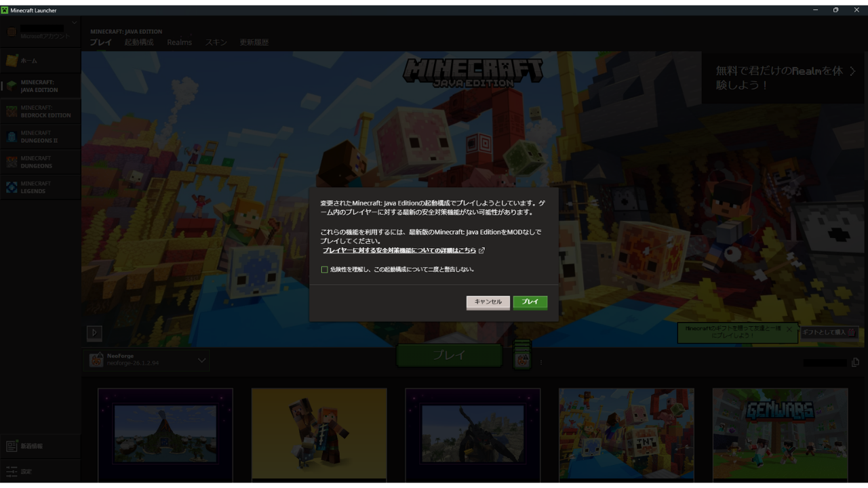Open the yellow characters news thumbnail

[319, 434]
